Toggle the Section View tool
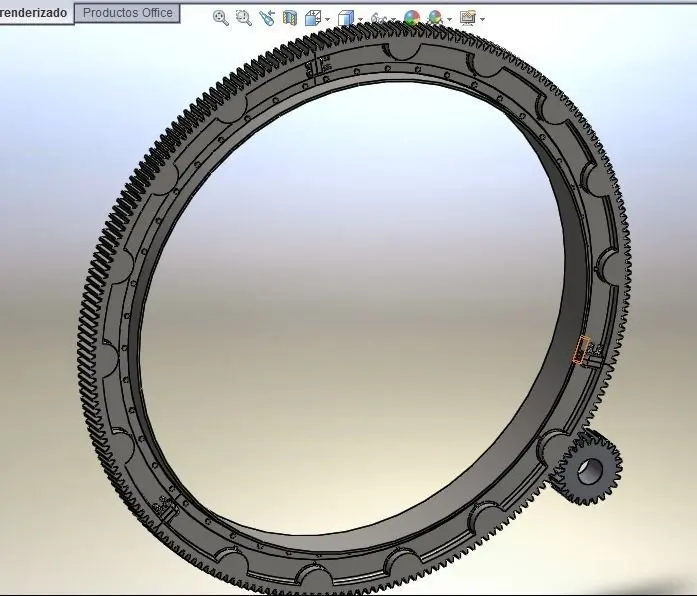The image size is (697, 596). pos(290,18)
